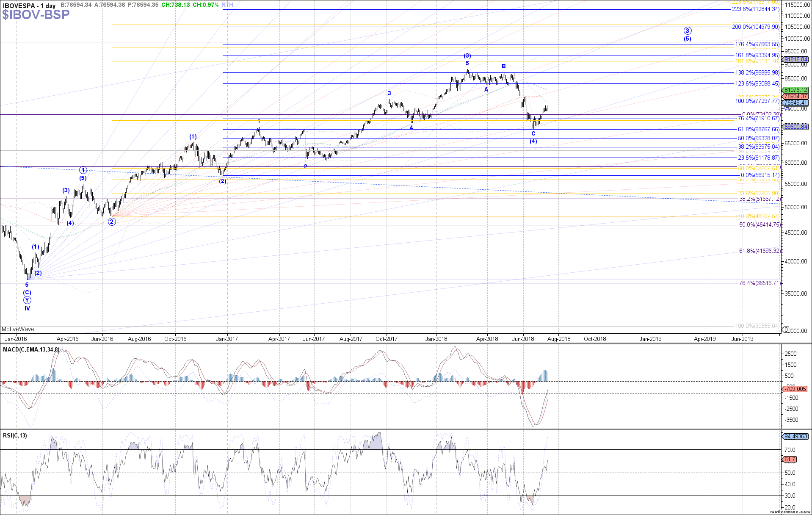Click the circled 3 wave target label
This screenshot has width=812, height=515.
coord(688,30)
